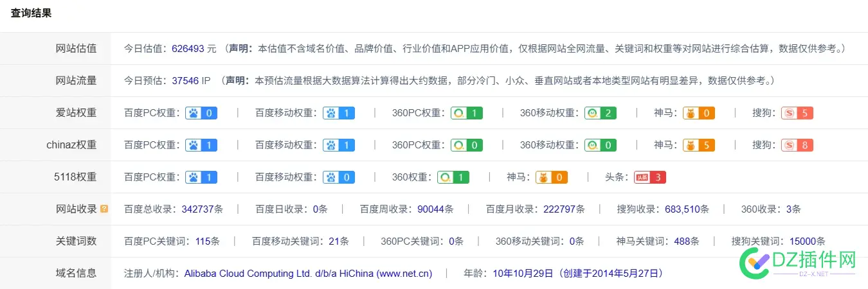Open Baidu mobile keywords 21 link
This screenshot has height=289, width=868.
pos(334,241)
